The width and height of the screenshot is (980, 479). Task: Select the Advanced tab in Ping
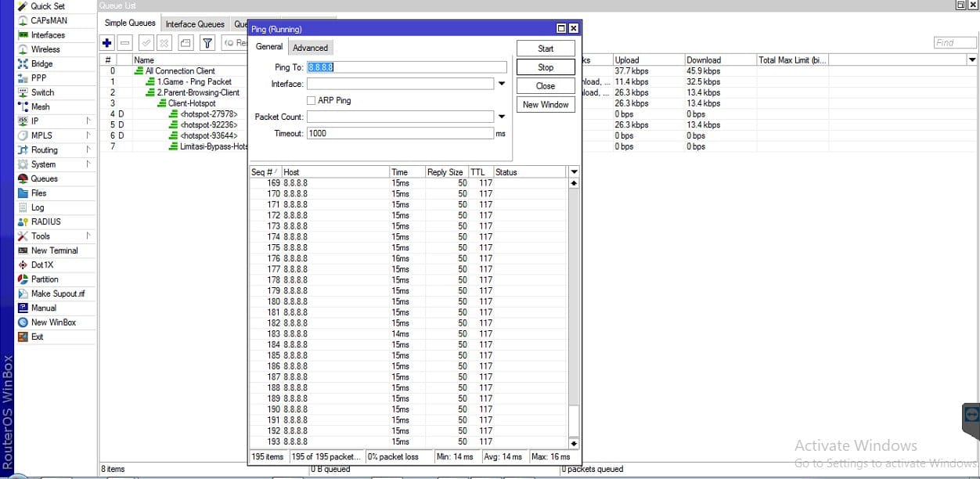tap(311, 48)
